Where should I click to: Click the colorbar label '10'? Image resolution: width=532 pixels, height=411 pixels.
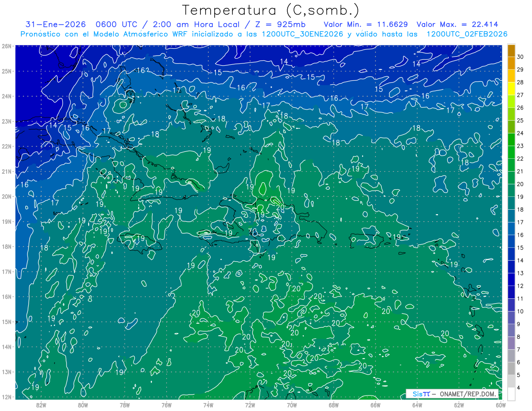click(x=520, y=311)
